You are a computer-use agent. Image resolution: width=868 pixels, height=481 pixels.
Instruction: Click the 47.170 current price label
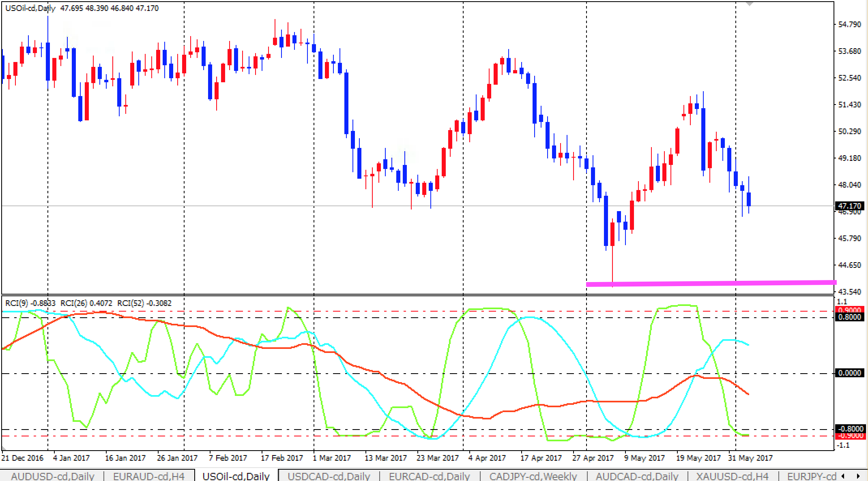click(x=850, y=206)
